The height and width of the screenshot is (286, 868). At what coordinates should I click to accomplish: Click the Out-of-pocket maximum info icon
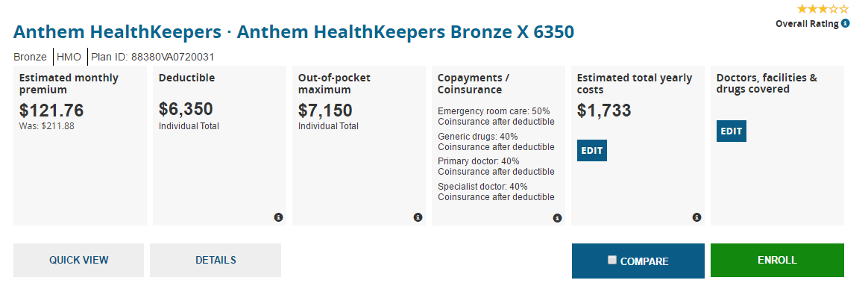click(418, 217)
